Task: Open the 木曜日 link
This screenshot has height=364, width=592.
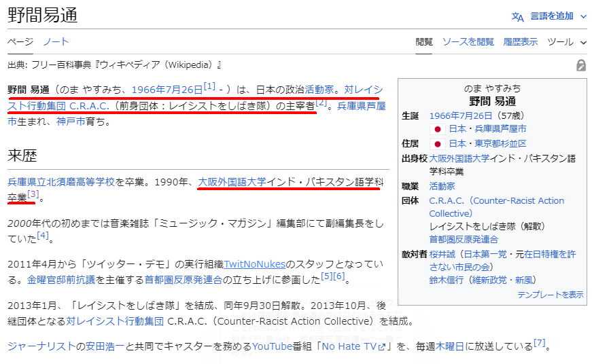Action: [450, 346]
